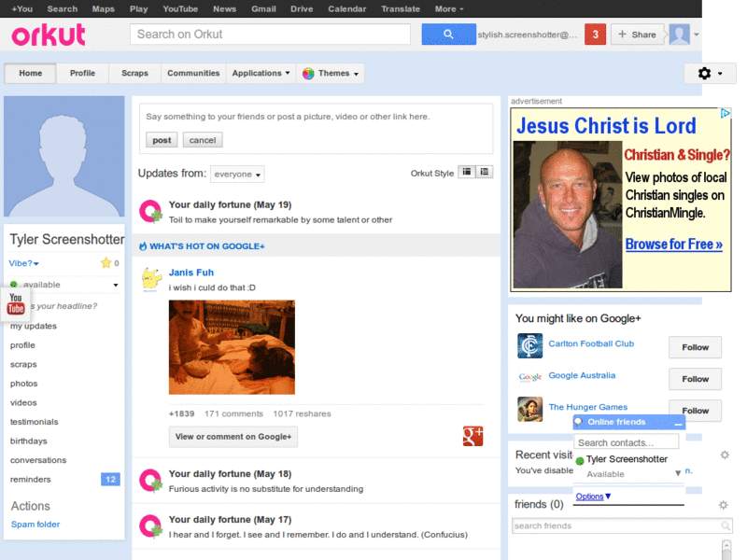Follow Google Australia
This screenshot has width=747, height=560.
point(695,379)
